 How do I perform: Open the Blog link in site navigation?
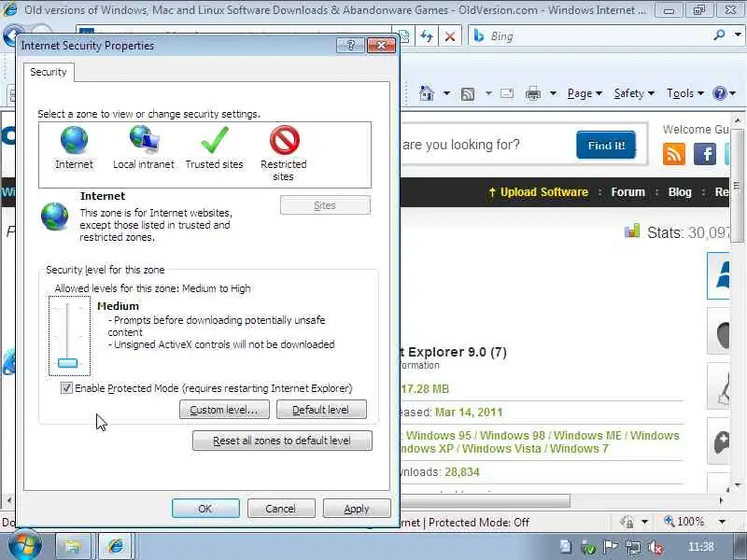[680, 192]
